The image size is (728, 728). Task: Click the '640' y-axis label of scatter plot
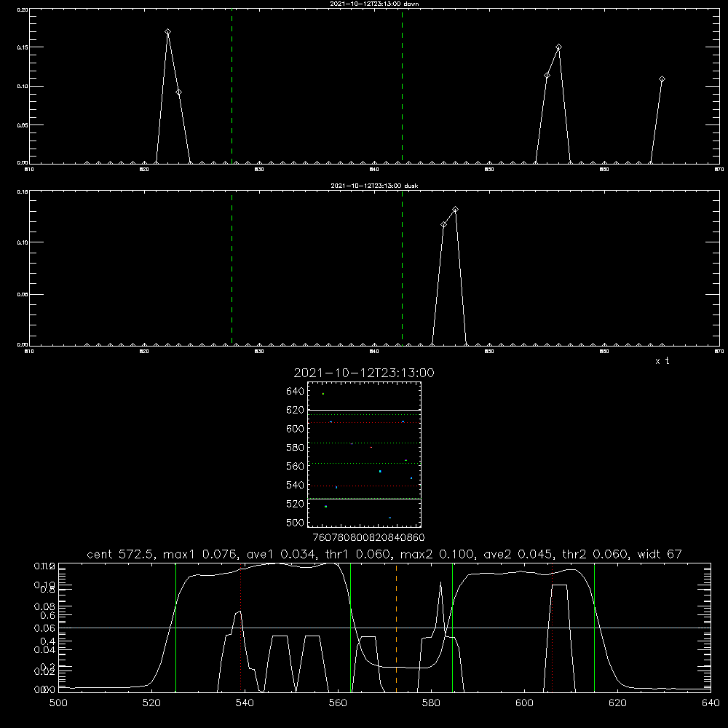click(296, 392)
